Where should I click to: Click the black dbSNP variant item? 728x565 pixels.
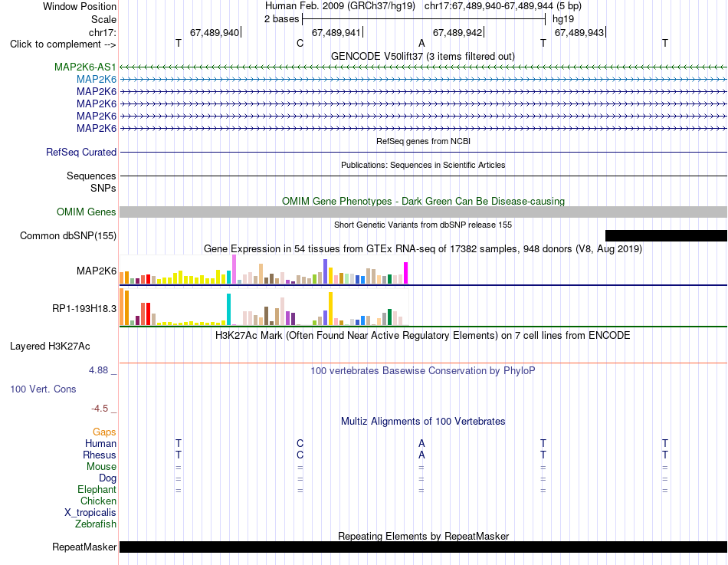coord(666,235)
